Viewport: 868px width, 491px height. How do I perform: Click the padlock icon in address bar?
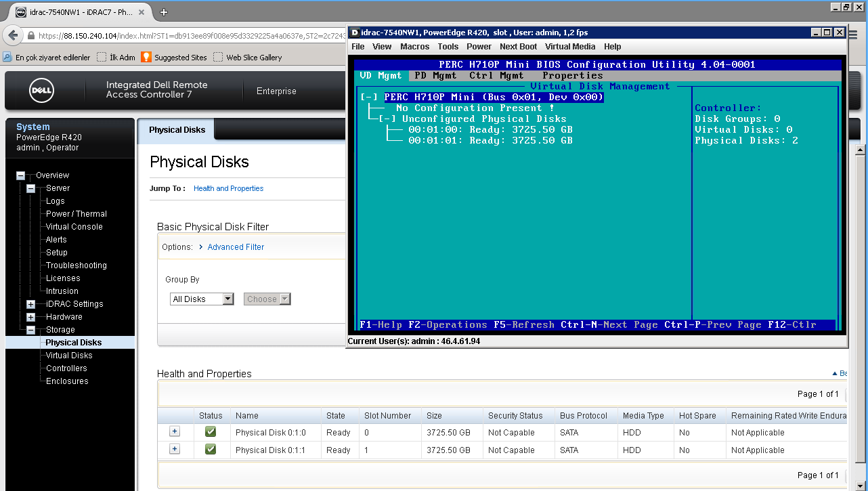31,36
